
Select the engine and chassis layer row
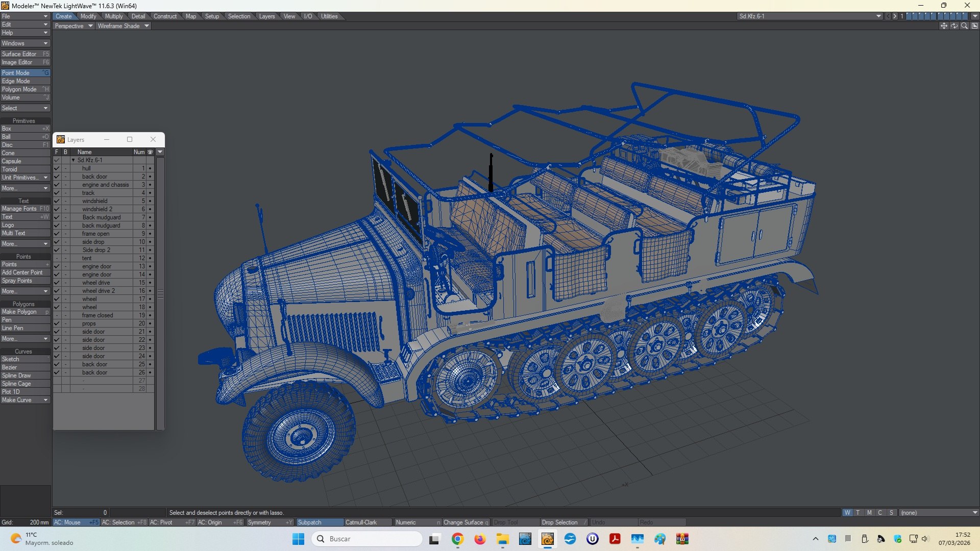(104, 185)
